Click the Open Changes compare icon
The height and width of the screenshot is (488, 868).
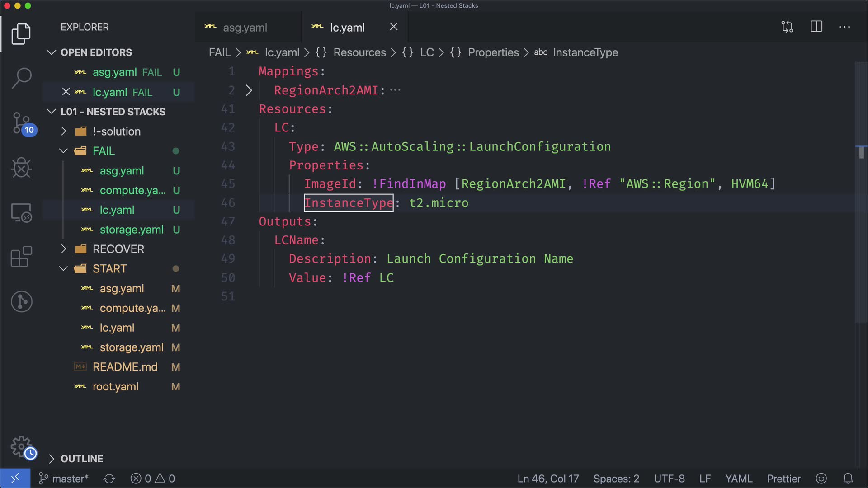coord(787,27)
